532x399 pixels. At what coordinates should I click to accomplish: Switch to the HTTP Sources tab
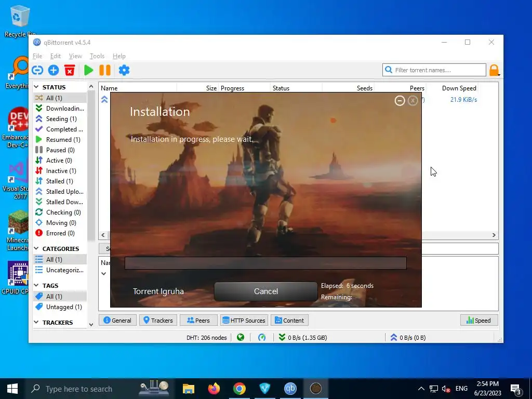pos(244,320)
